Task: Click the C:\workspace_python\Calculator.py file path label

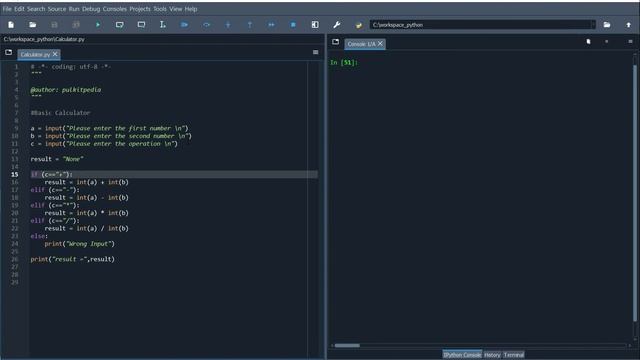Action: 44,39
